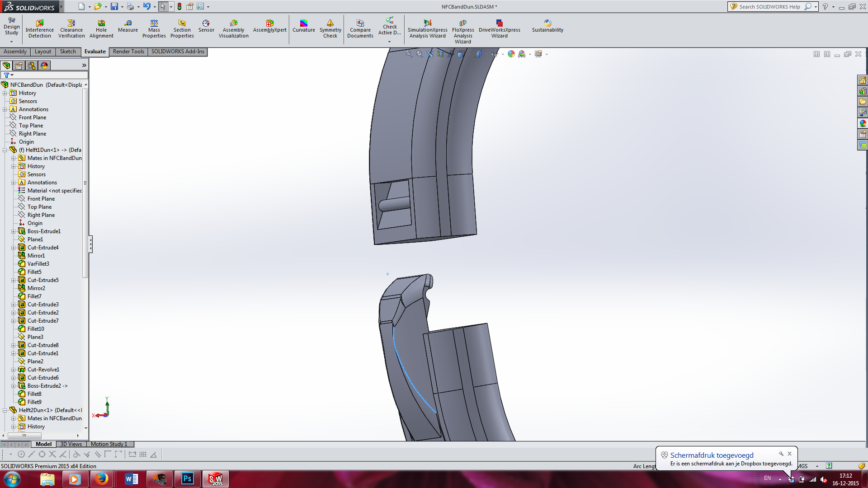
Task: Open Compare Documents
Action: [360, 29]
